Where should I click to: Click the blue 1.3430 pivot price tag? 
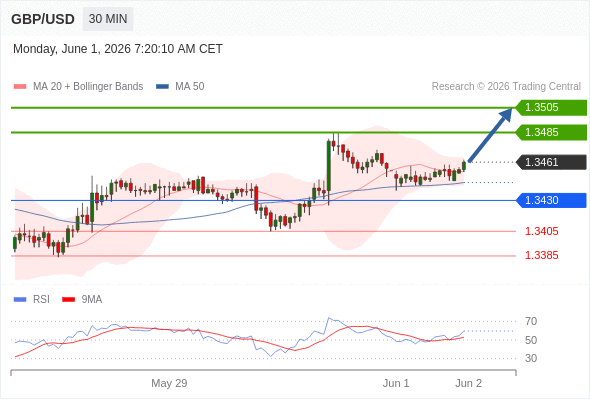551,200
